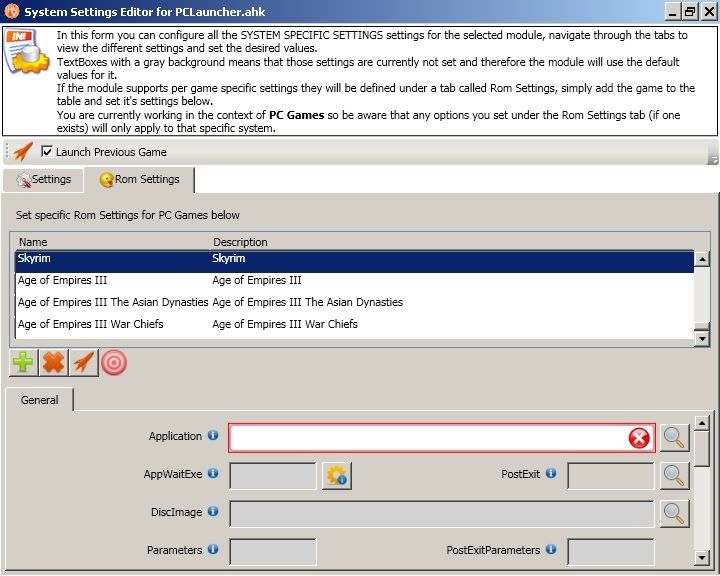Click the PostExit text field

click(x=611, y=476)
